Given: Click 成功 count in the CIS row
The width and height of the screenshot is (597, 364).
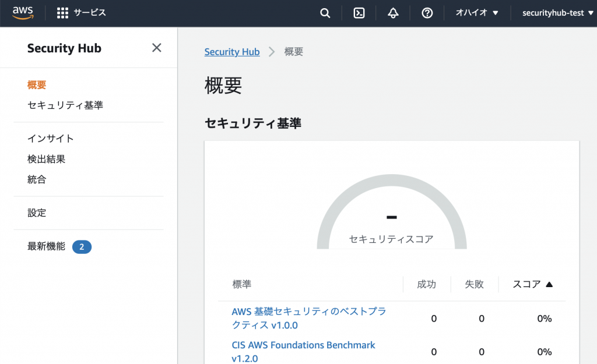Looking at the screenshot, I should tap(434, 352).
